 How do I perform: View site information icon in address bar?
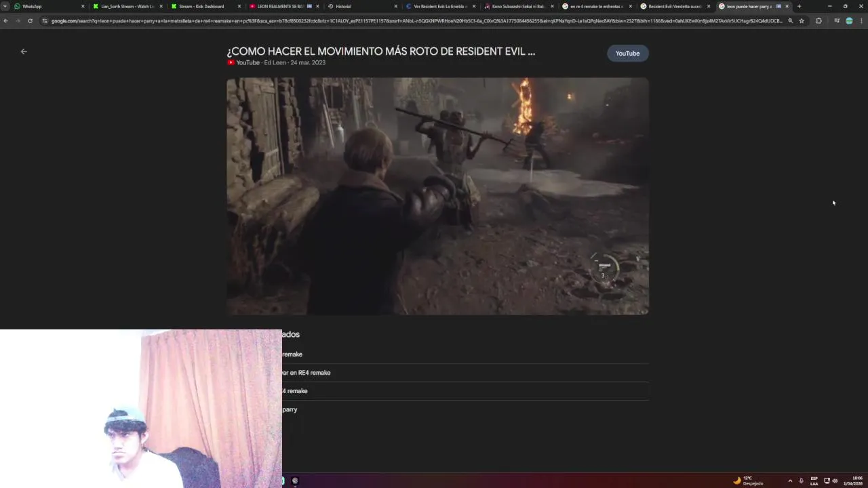45,21
